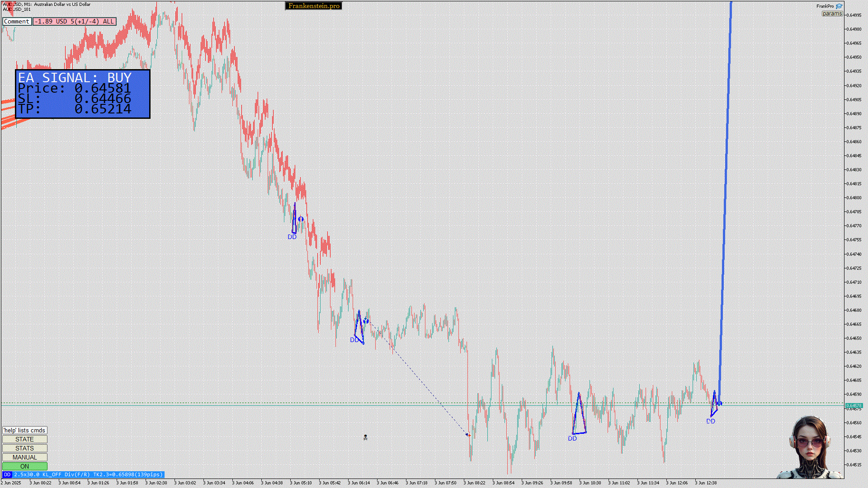The image size is (868, 488).
Task: Open the Frankenstein.pro link label
Action: [314, 6]
